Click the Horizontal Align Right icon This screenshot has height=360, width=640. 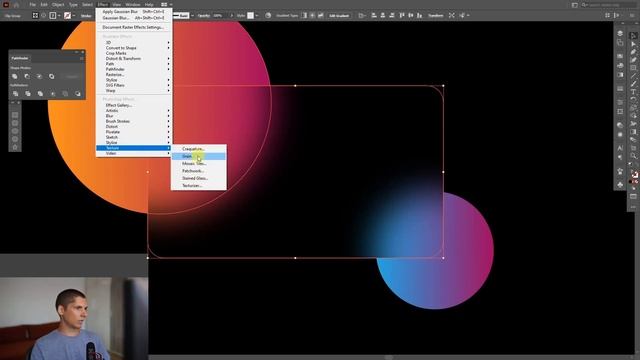pos(392,16)
